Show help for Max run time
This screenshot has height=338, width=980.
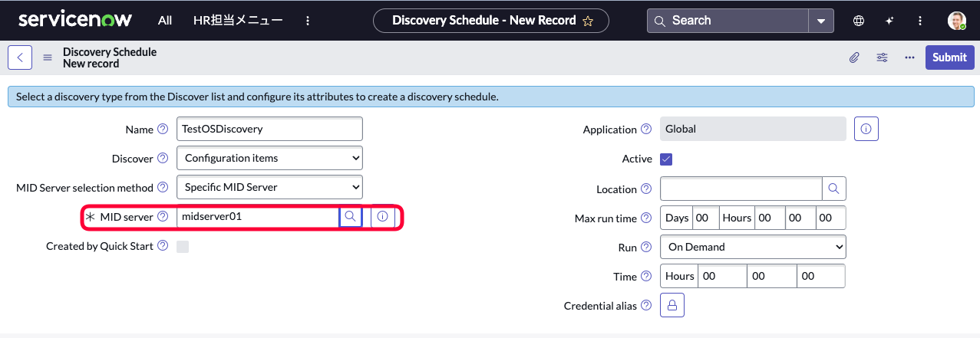(x=646, y=218)
